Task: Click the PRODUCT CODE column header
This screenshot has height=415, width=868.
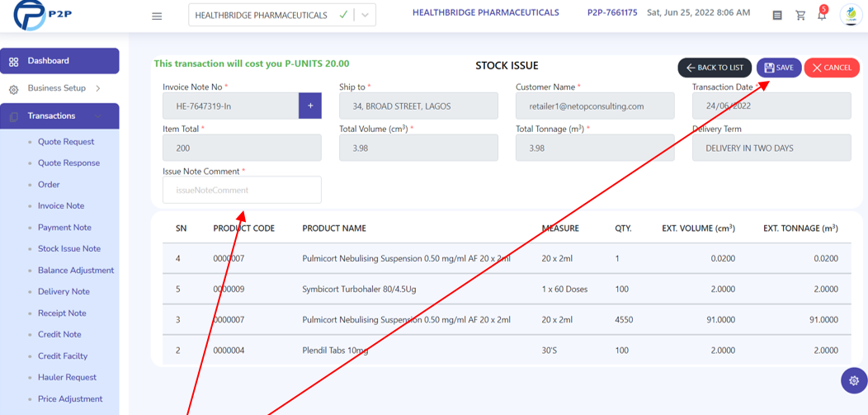Action: (244, 229)
